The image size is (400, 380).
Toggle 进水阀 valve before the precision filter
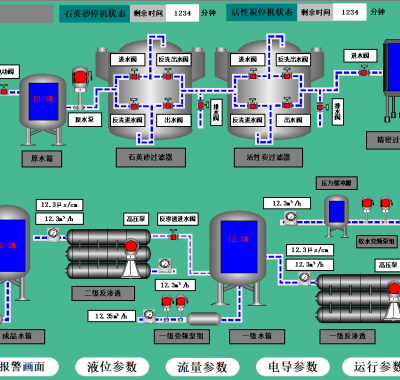point(364,71)
